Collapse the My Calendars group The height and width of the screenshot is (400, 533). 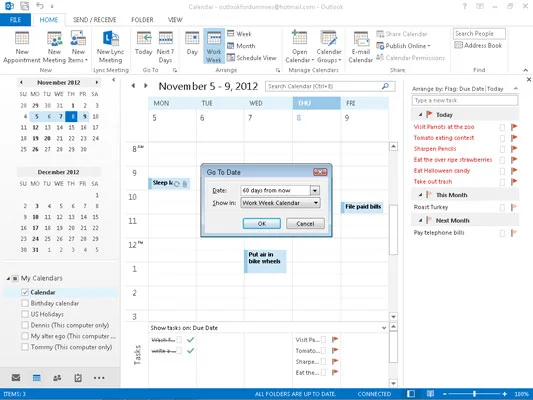[8, 278]
